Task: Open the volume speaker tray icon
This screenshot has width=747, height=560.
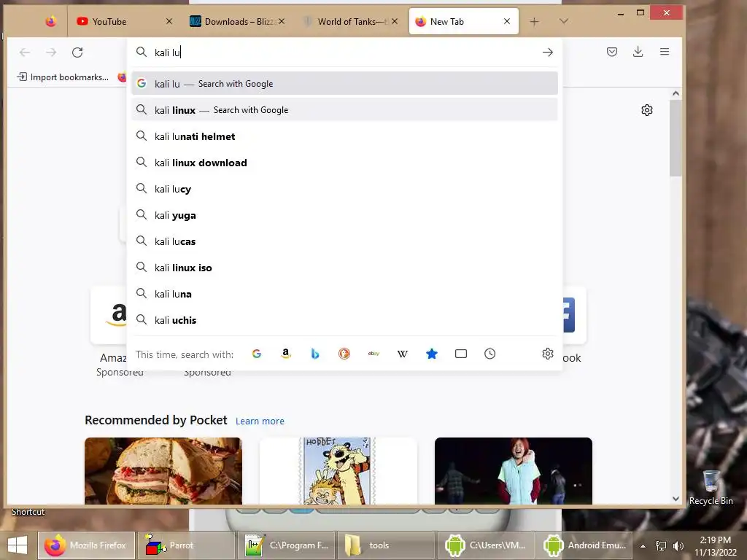Action: [678, 546]
